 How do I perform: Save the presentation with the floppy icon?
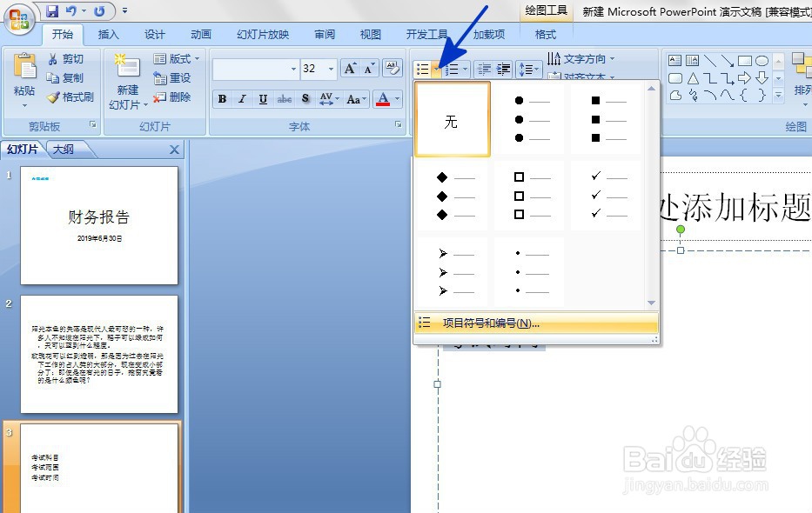(52, 10)
